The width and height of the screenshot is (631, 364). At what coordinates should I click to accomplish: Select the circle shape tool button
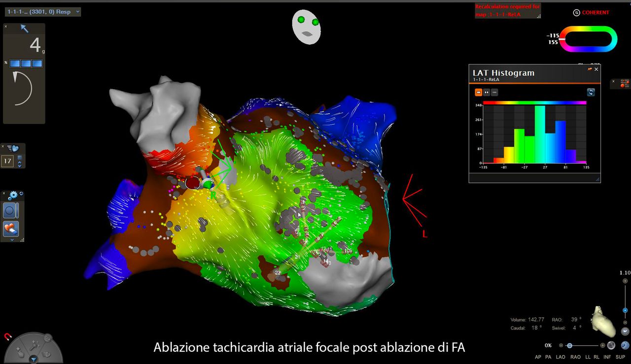click(x=11, y=210)
